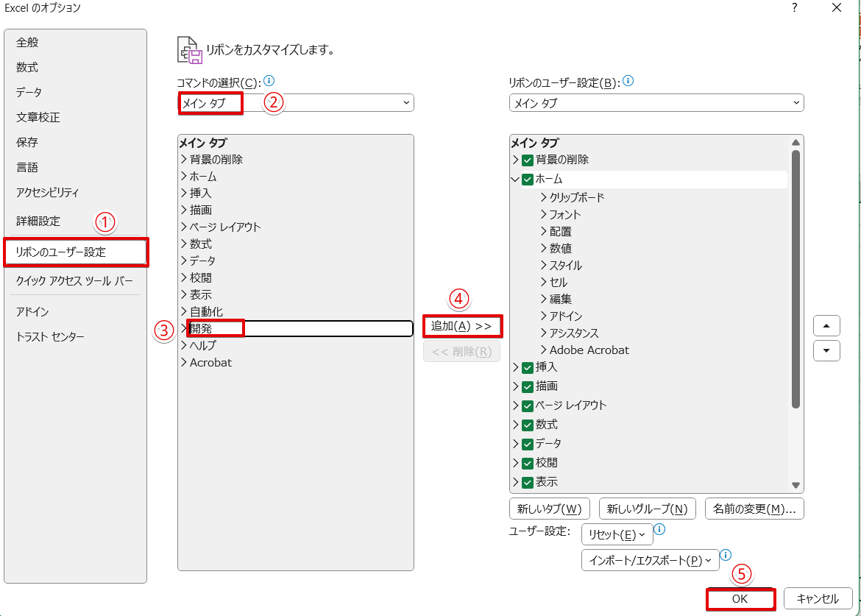Expand the フォント group under ホーム
The width and height of the screenshot is (861, 616).
click(544, 214)
